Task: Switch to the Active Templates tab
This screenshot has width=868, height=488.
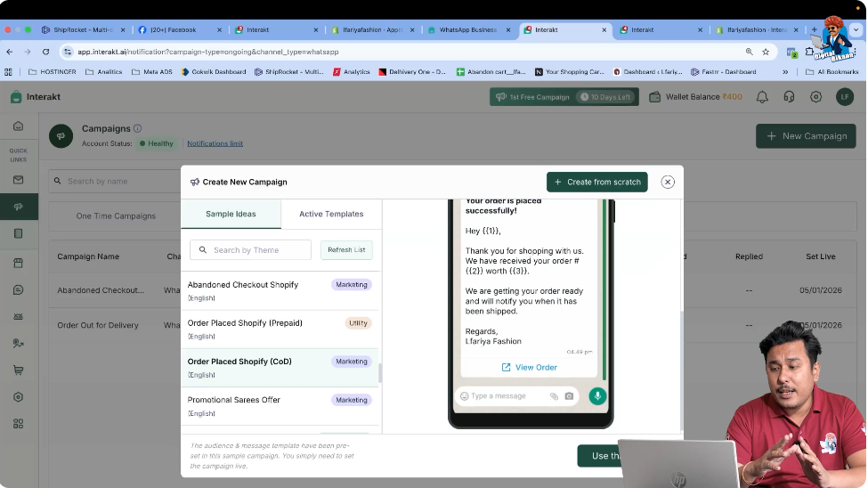Action: 331,214
